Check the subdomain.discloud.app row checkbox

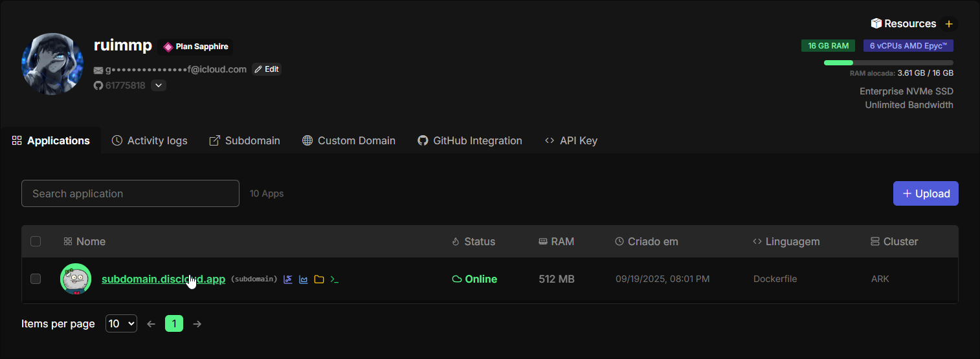(36, 279)
